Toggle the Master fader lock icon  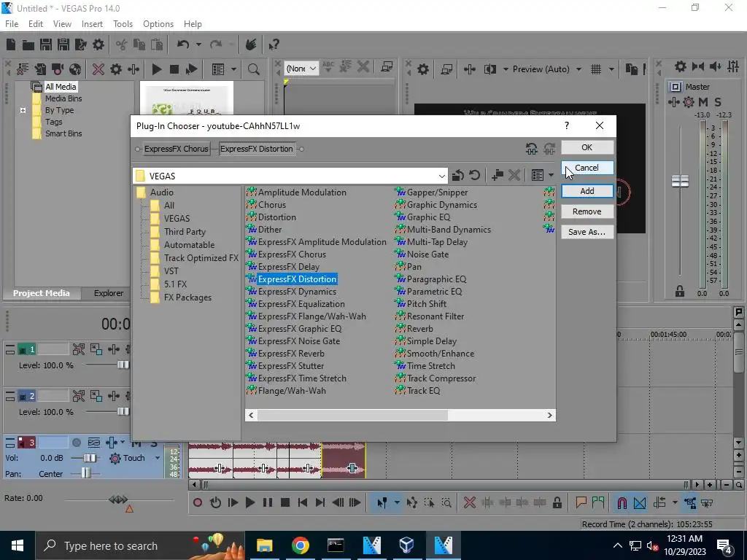[x=680, y=292]
